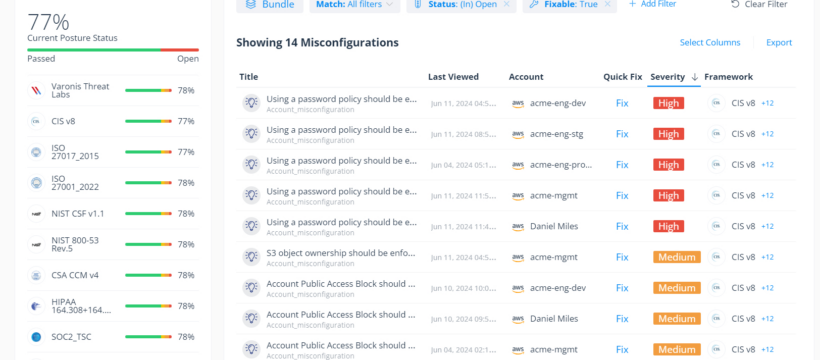This screenshot has width=820, height=360.
Task: Click lightbulb icon of acme-eng-dev password policy row
Action: click(x=252, y=103)
